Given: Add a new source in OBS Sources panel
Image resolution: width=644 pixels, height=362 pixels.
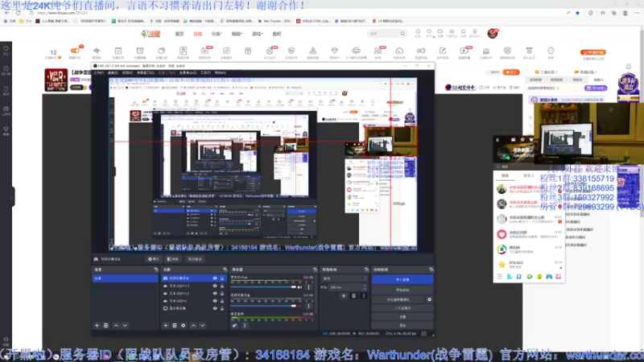Looking at the screenshot, I should [166, 326].
